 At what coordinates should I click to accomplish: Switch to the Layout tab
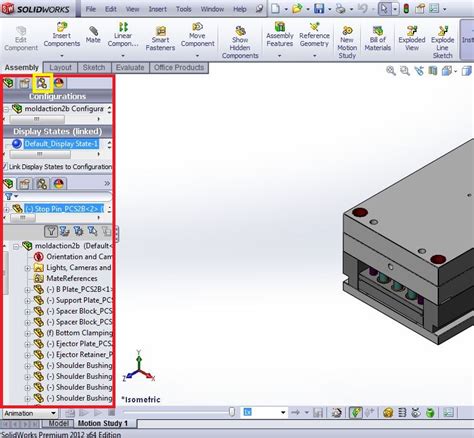tap(60, 68)
